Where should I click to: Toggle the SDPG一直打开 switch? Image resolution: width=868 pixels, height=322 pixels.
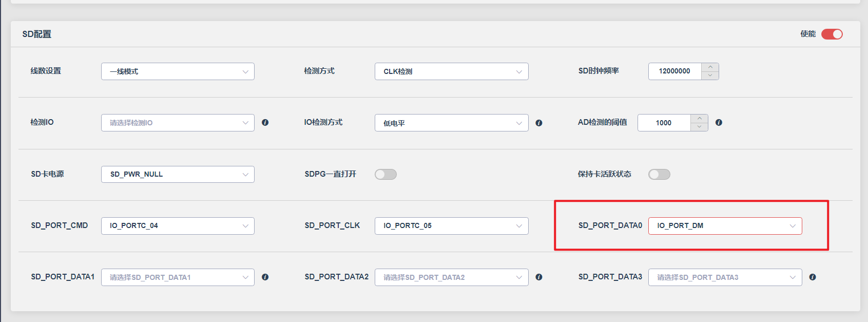coord(385,175)
